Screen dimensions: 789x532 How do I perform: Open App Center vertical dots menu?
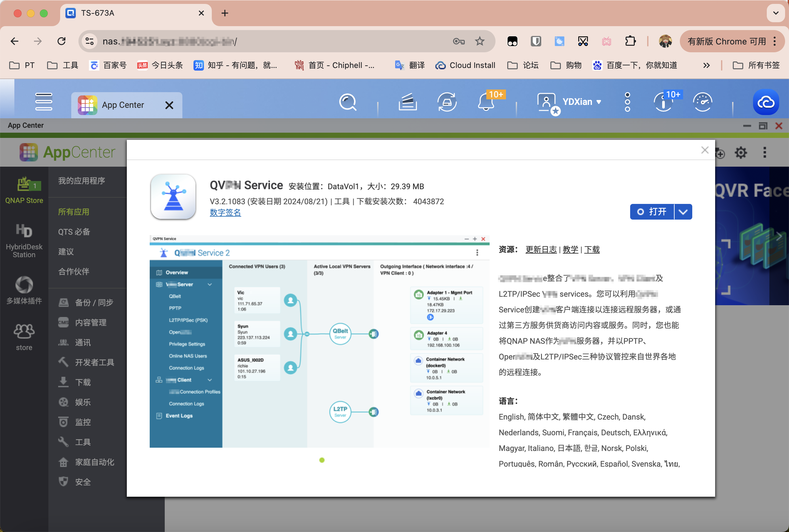tap(764, 152)
